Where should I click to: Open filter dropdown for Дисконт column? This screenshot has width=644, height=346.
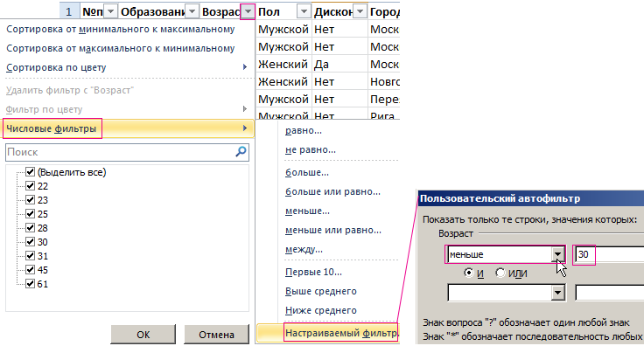pos(360,12)
